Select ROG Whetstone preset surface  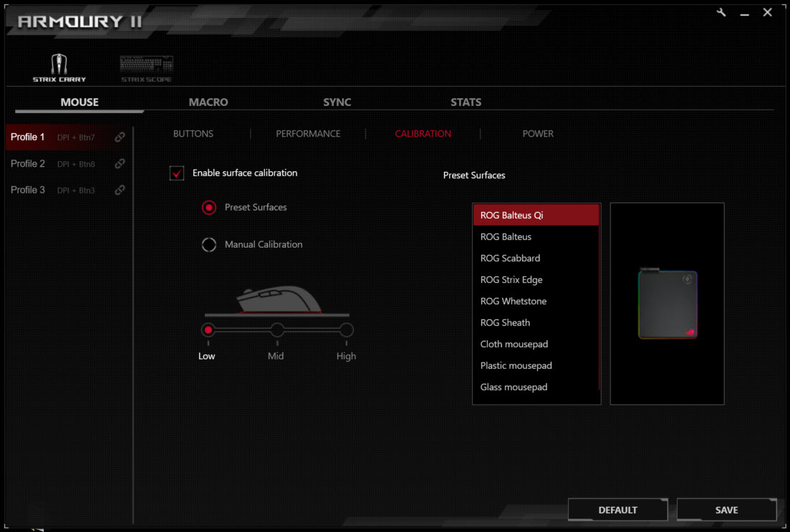tap(536, 301)
